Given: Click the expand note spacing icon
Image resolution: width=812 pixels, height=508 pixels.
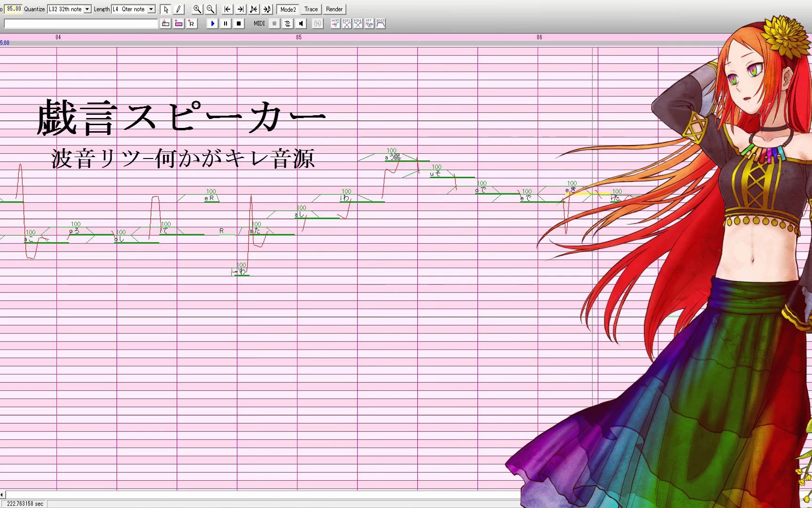Looking at the screenshot, I should point(267,9).
